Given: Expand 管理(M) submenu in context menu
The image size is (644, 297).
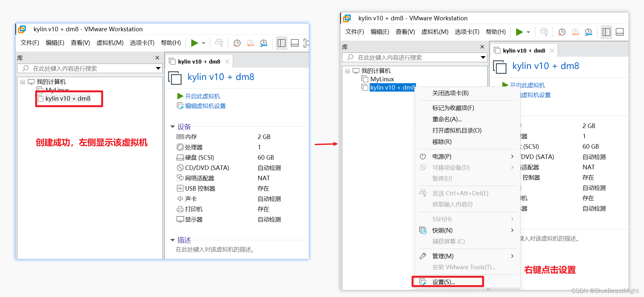Looking at the screenshot, I should click(x=468, y=256).
